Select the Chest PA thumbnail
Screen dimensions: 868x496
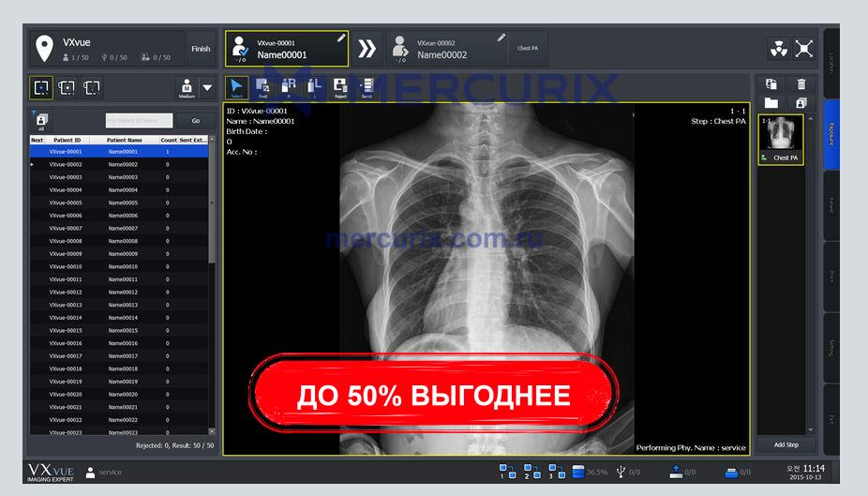pyautogui.click(x=781, y=140)
